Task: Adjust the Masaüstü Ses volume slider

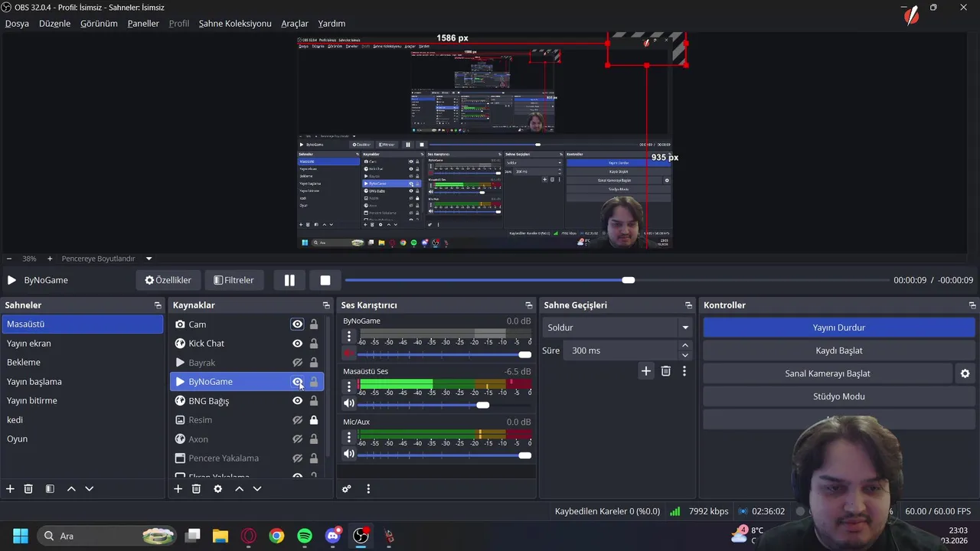Action: pos(445,405)
